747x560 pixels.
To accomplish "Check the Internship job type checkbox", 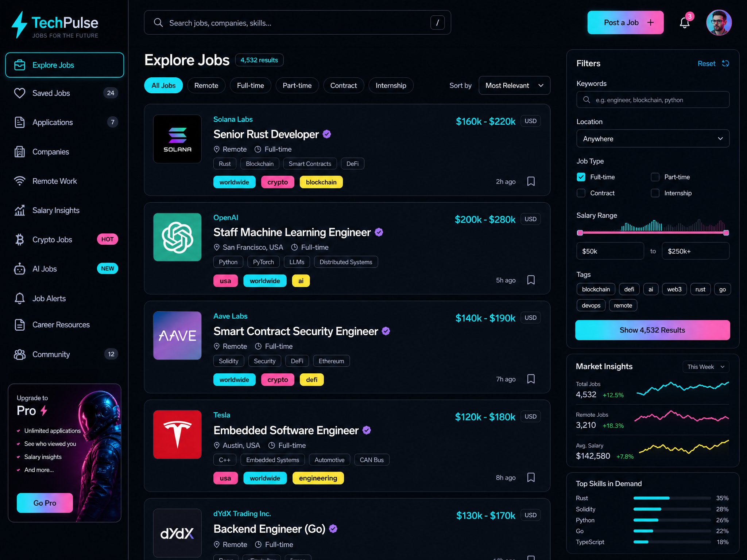I will tap(655, 193).
